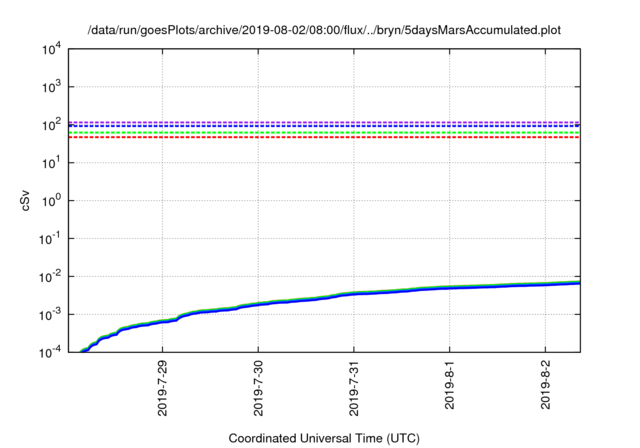
Task: Click the 10^3 y-axis label
Action: pos(52,86)
